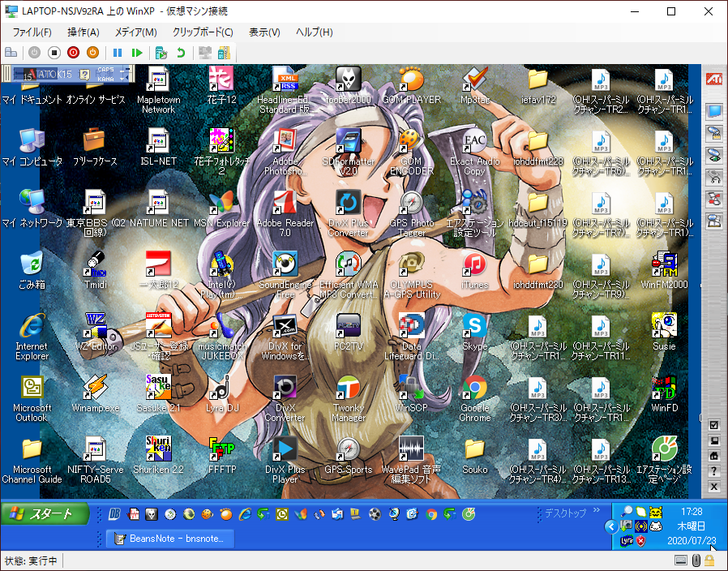Create a checkpoint with the toolbar icon

click(161, 53)
